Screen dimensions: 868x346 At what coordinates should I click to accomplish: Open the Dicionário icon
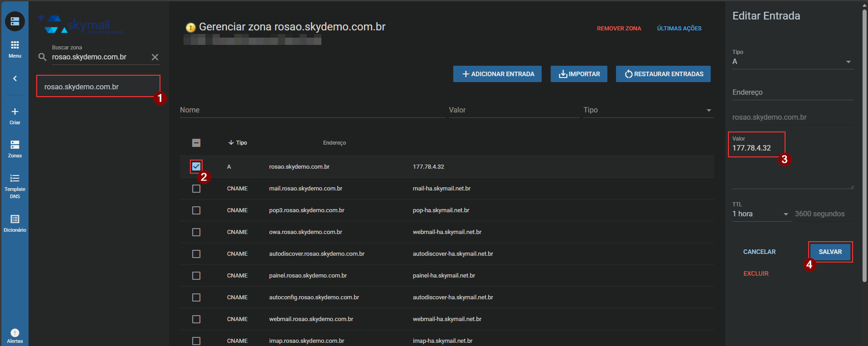click(15, 219)
